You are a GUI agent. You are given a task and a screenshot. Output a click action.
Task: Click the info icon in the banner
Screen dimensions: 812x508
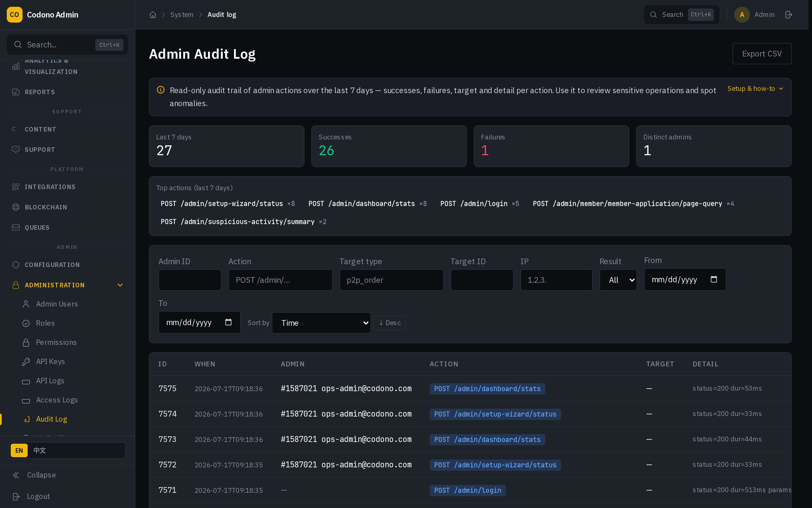coord(161,90)
